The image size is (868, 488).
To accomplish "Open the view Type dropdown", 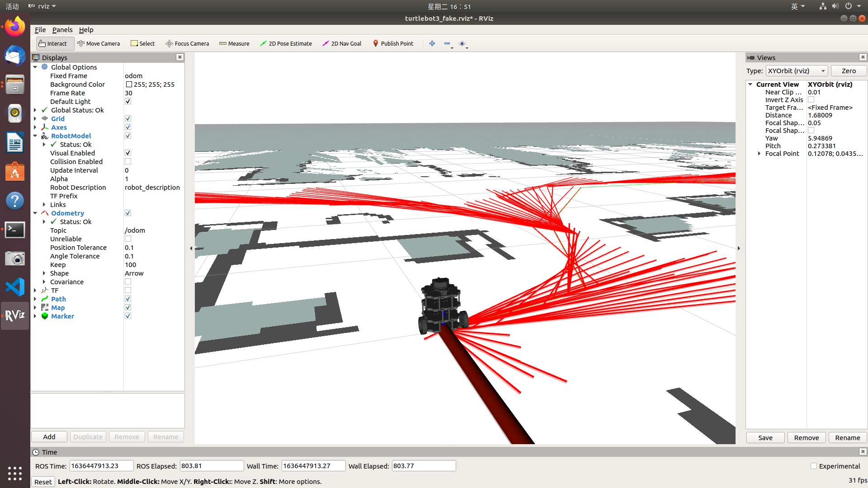I will pos(797,70).
